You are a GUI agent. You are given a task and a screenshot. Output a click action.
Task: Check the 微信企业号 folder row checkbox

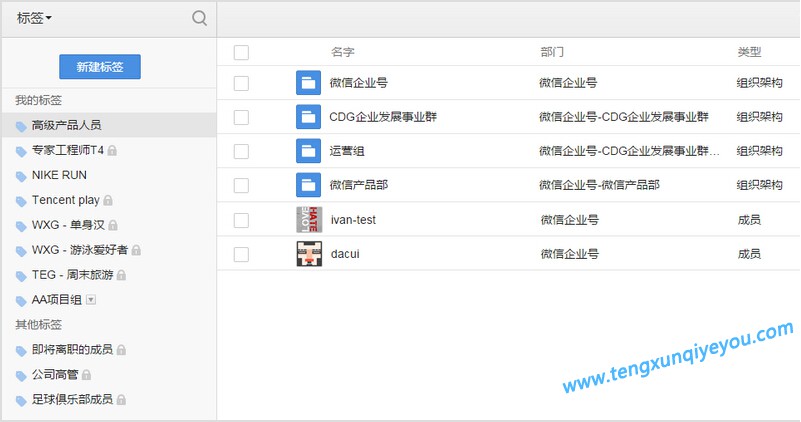(x=241, y=83)
